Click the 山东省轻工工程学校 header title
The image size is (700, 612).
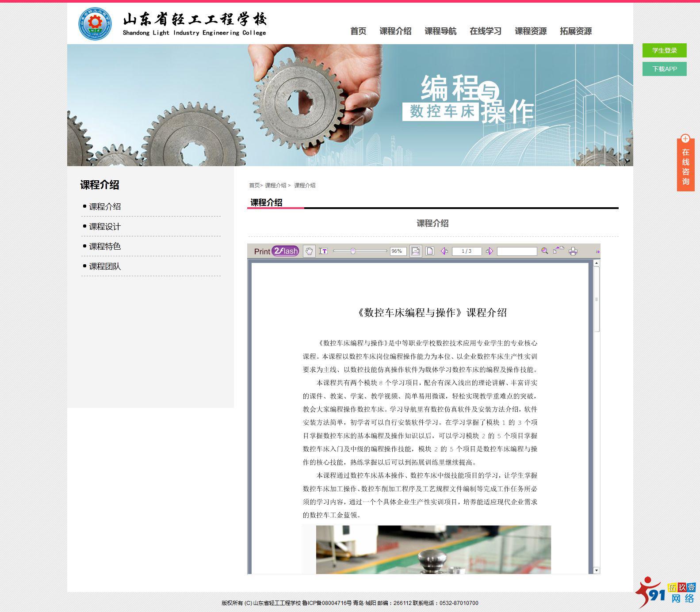tap(195, 19)
